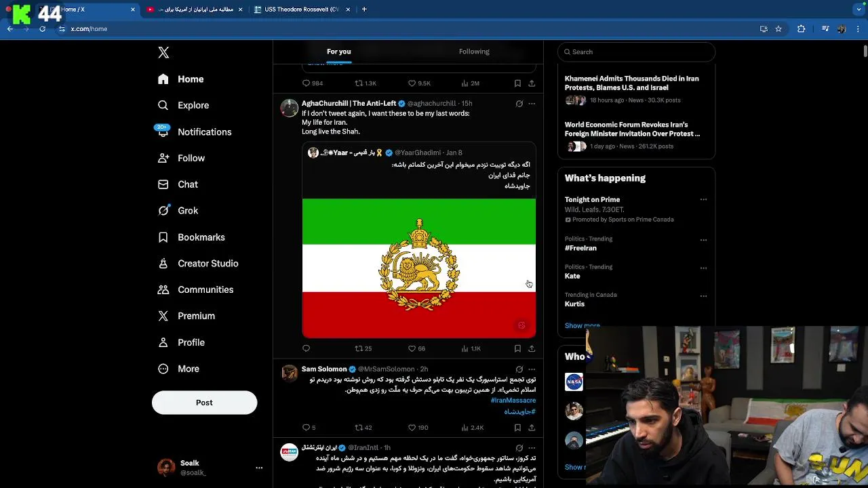
Task: Bookmark the top post with 2M views
Action: tap(517, 83)
